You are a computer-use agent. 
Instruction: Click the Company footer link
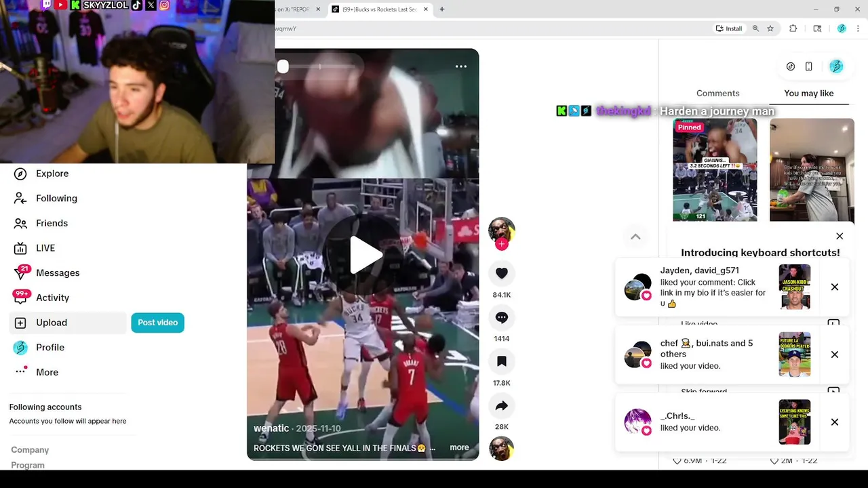pyautogui.click(x=30, y=450)
